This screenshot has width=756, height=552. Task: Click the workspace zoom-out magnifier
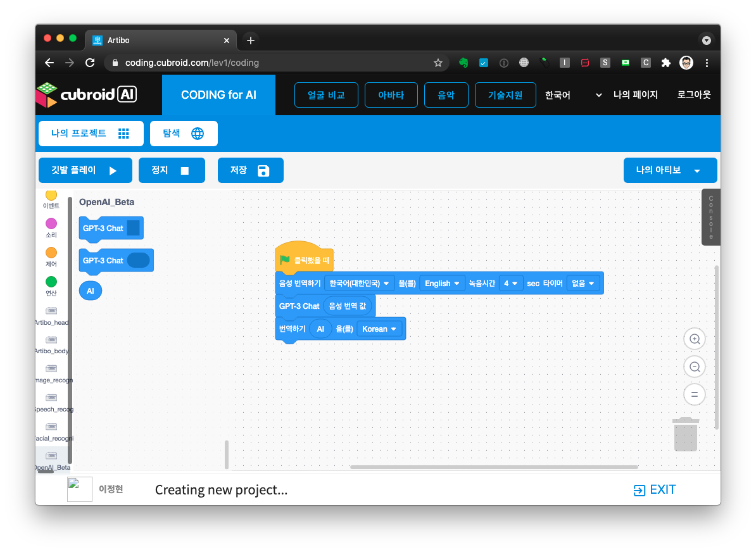(695, 367)
